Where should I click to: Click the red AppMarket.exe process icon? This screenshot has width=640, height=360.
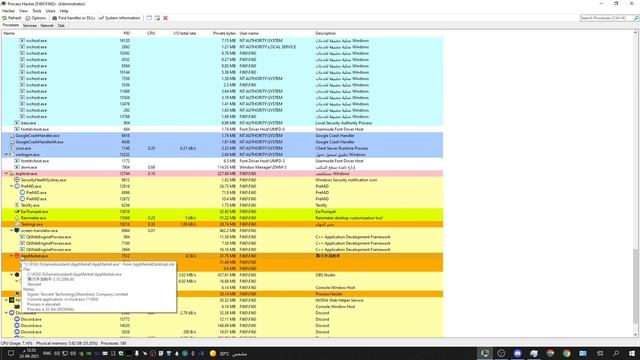(x=17, y=256)
